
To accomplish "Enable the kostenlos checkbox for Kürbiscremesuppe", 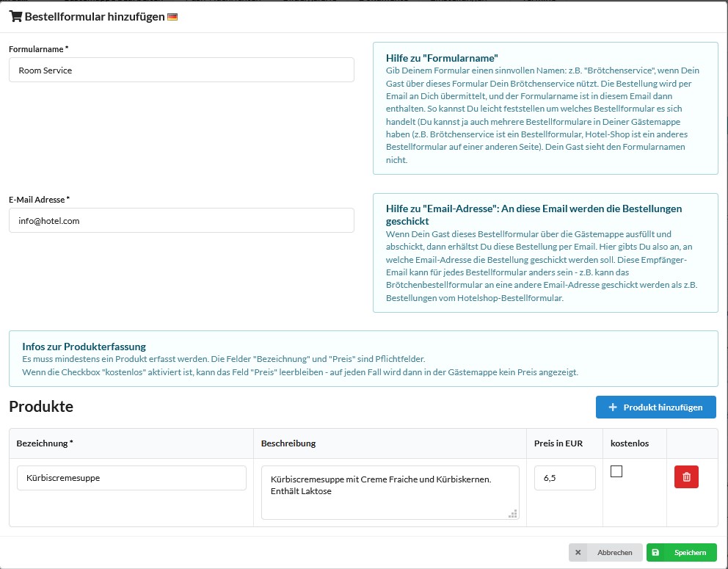I will point(616,471).
